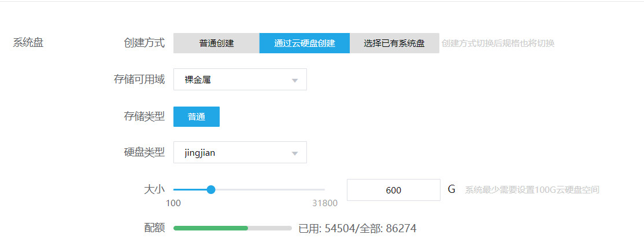The width and height of the screenshot is (644, 249).
Task: Click the 系统最少需要设置100G云硬盘空间 hint text
Action: pos(532,189)
